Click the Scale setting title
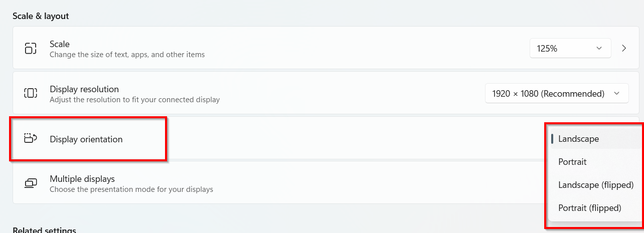This screenshot has height=233, width=644. 60,44
